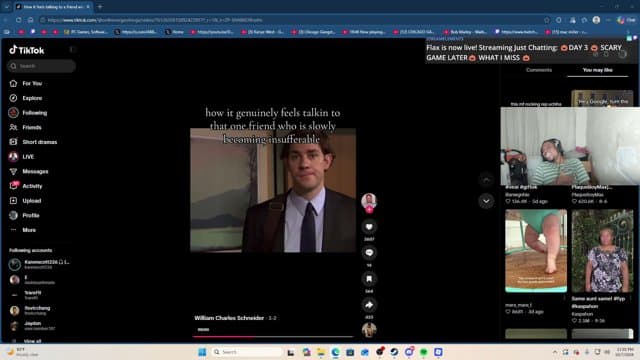Click the TikTok search field
The height and width of the screenshot is (360, 640).
coord(41,66)
